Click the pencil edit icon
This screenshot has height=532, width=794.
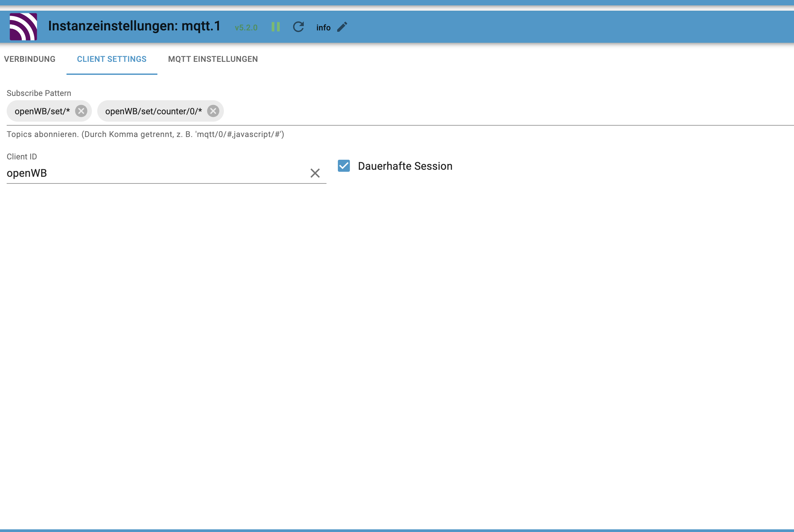click(342, 27)
